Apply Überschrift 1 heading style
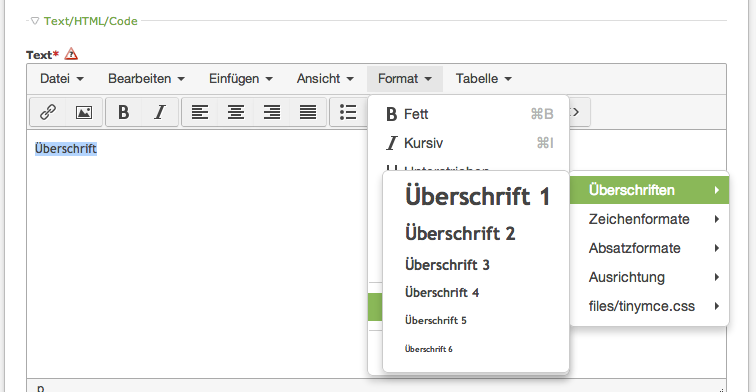This screenshot has width=756, height=392. click(x=476, y=196)
